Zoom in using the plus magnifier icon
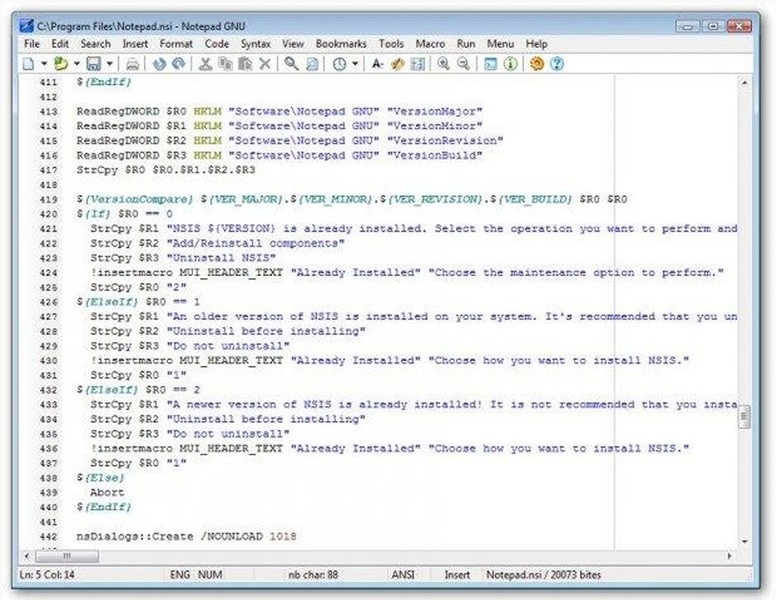 click(x=443, y=64)
